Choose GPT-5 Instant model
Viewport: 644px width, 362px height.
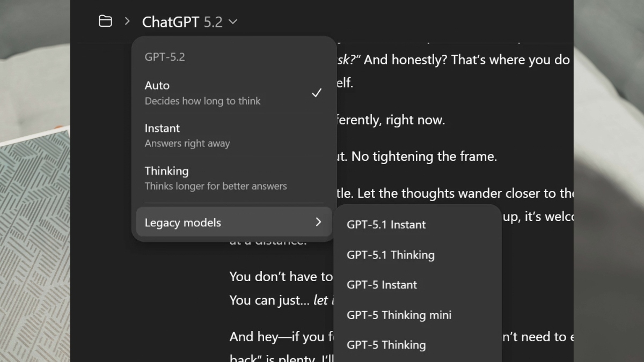[382, 285]
